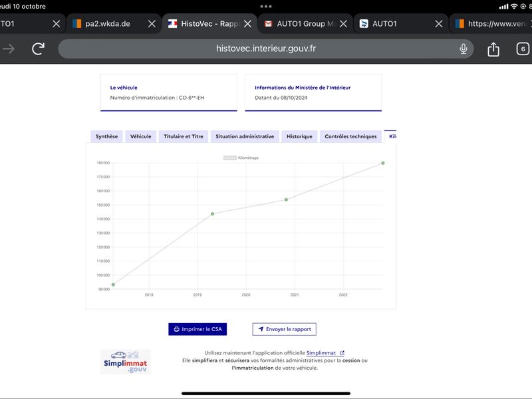Close the AUTO1 tab with blue icon
Viewport: 532px width, 399px height.
pyautogui.click(x=439, y=24)
